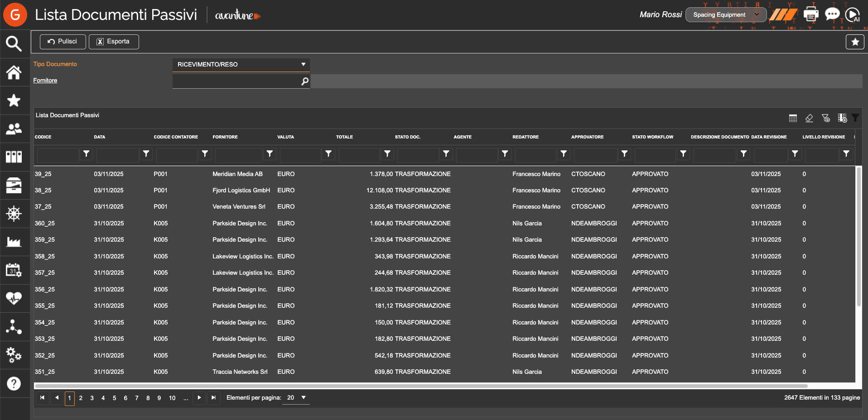868x420 pixels.
Task: Jump to the first page
Action: pos(42,398)
